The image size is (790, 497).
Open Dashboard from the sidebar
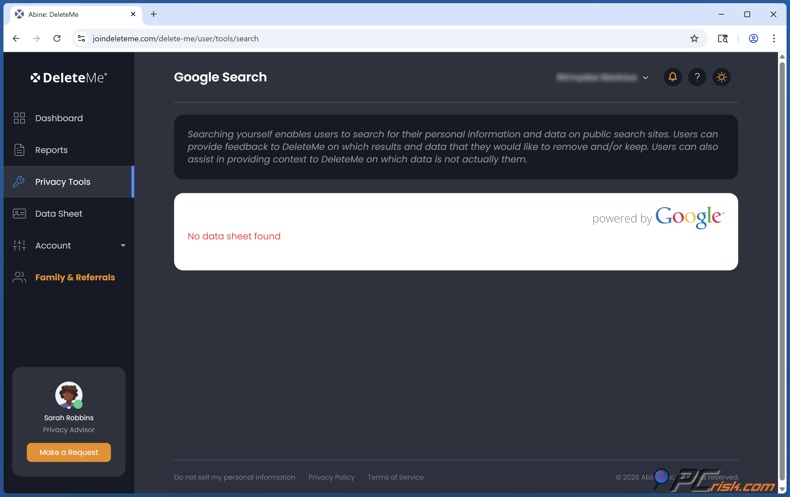pos(59,118)
